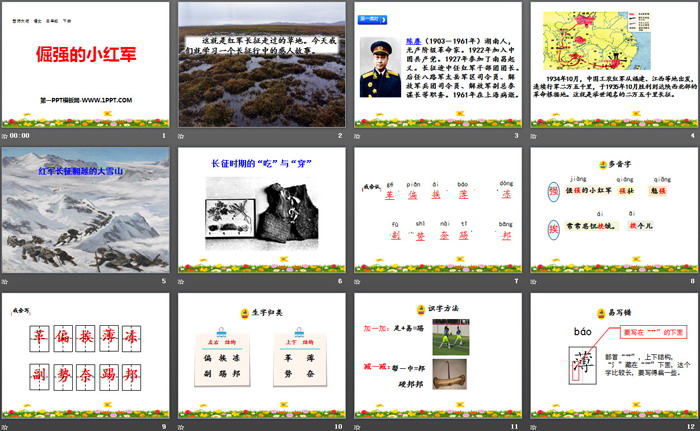Click the transition star icon under slide 4
700x431 pixels.
point(533,136)
